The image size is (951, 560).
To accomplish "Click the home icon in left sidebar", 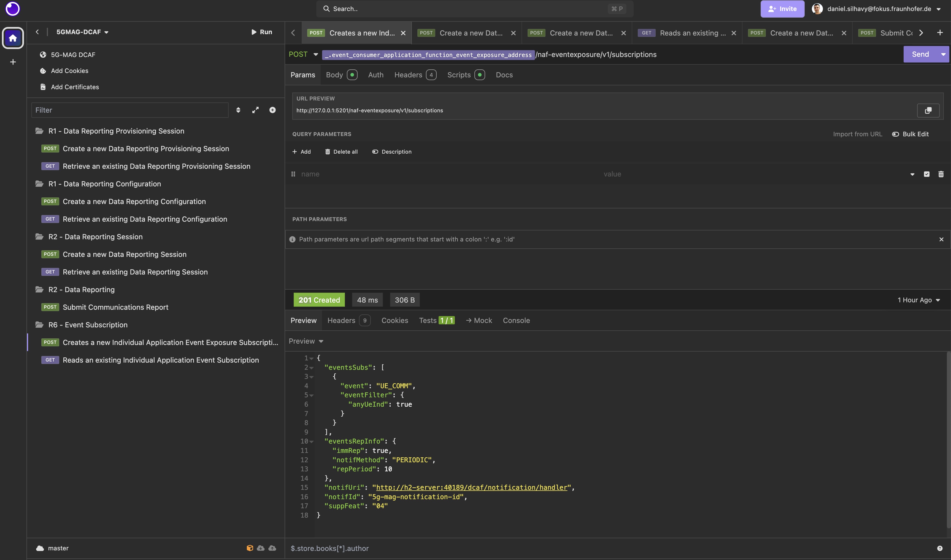I will [x=13, y=38].
